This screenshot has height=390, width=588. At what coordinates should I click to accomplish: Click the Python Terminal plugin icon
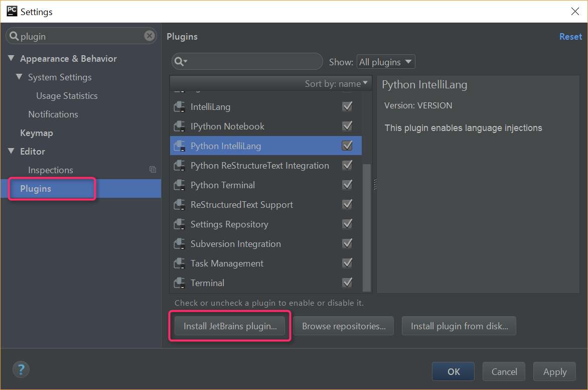coord(179,185)
